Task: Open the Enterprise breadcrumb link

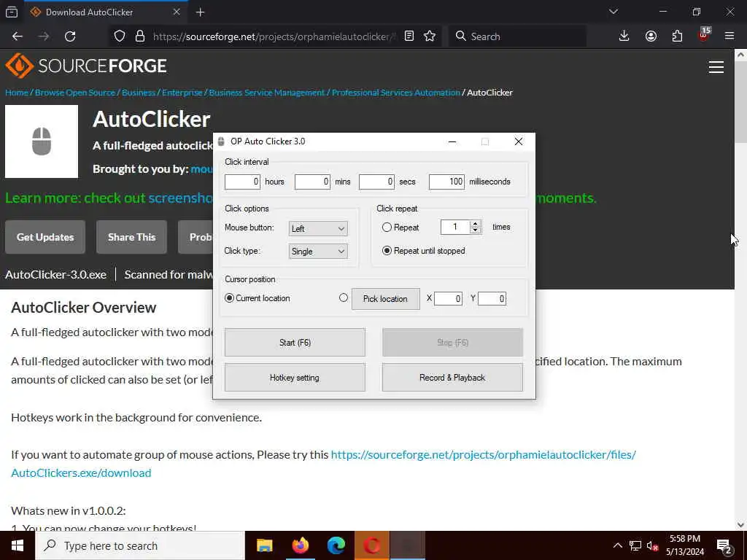Action: 182,93
